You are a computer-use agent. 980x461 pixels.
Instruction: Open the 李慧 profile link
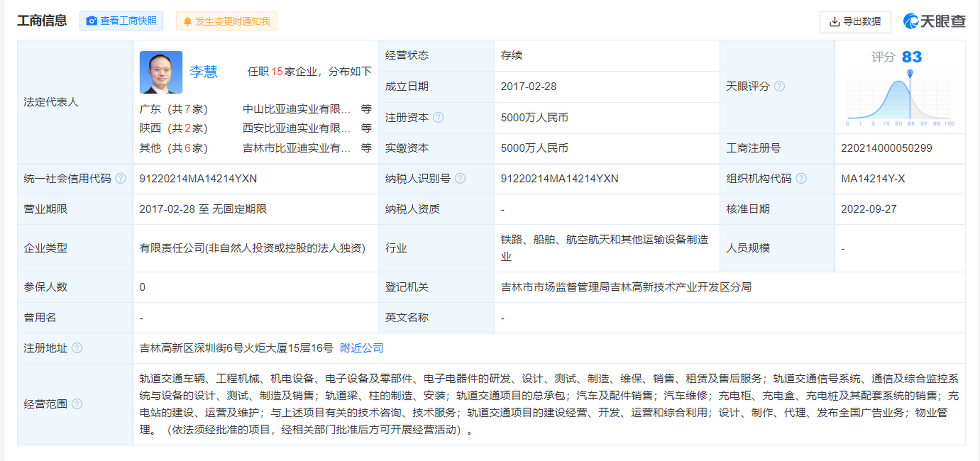tap(204, 72)
